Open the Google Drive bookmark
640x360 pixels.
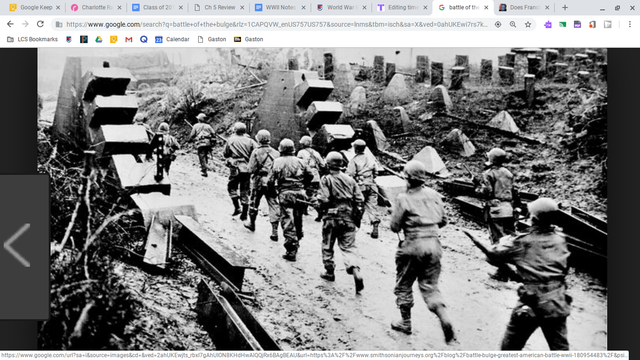[99, 39]
